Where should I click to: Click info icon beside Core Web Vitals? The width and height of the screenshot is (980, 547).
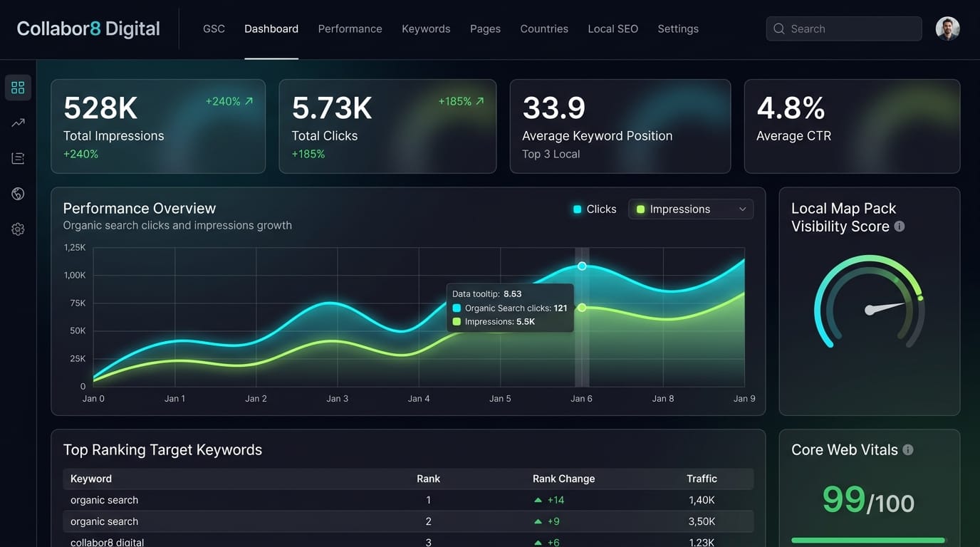point(908,449)
